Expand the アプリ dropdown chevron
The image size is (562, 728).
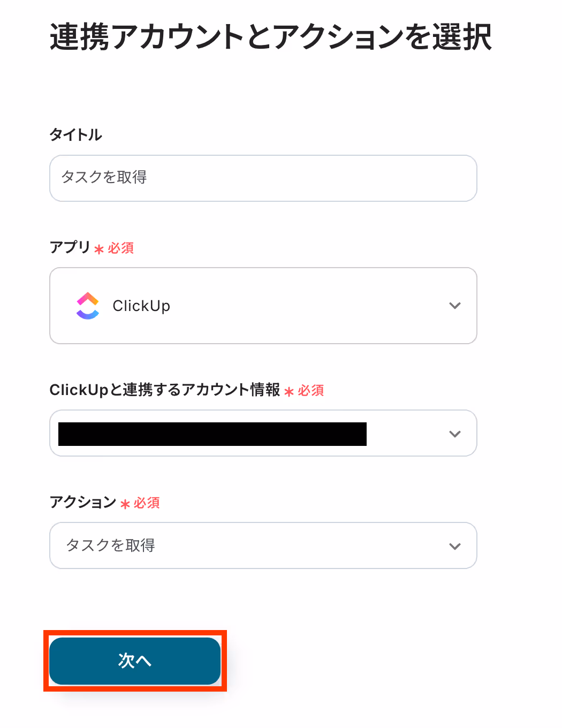pyautogui.click(x=455, y=306)
